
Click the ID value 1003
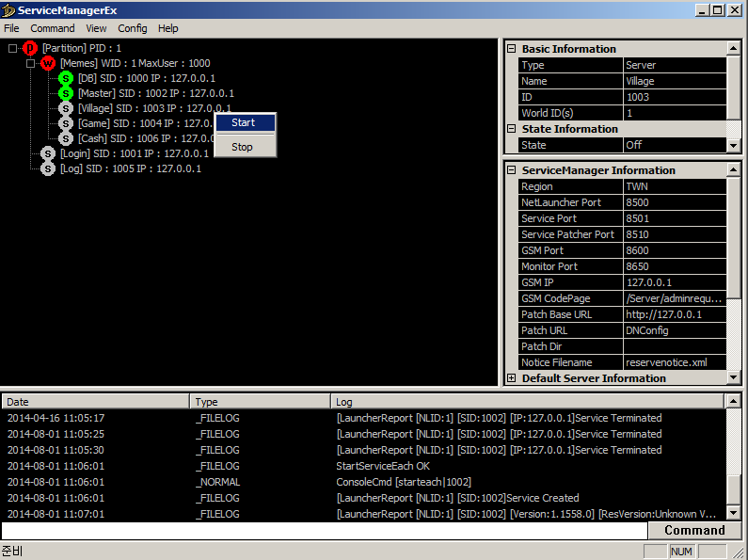(x=675, y=97)
